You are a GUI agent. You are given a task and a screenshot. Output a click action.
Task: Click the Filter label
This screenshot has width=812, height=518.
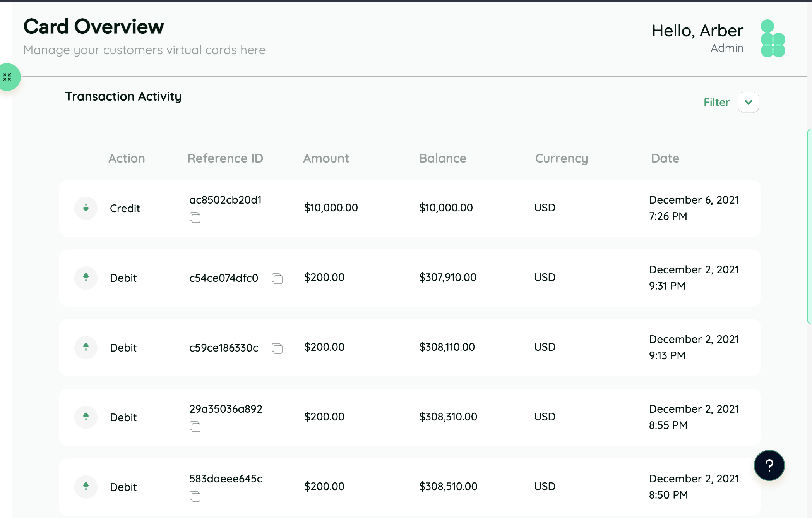pyautogui.click(x=716, y=102)
